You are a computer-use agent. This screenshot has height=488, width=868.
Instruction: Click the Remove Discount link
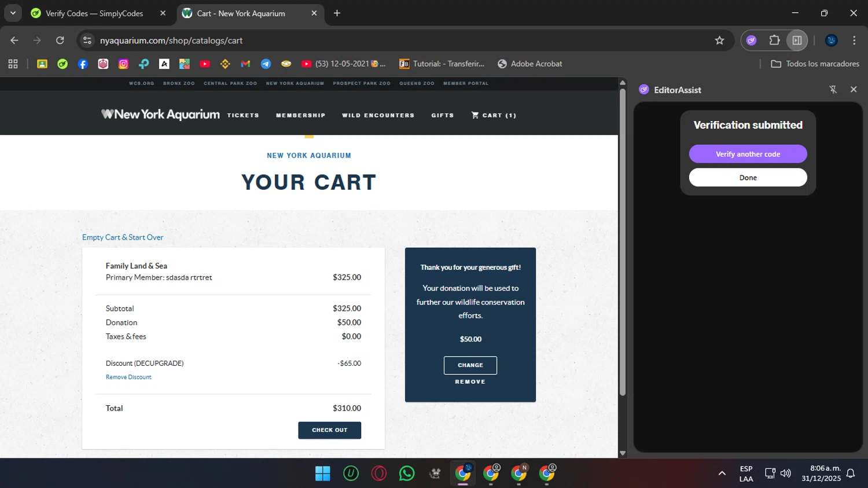128,377
